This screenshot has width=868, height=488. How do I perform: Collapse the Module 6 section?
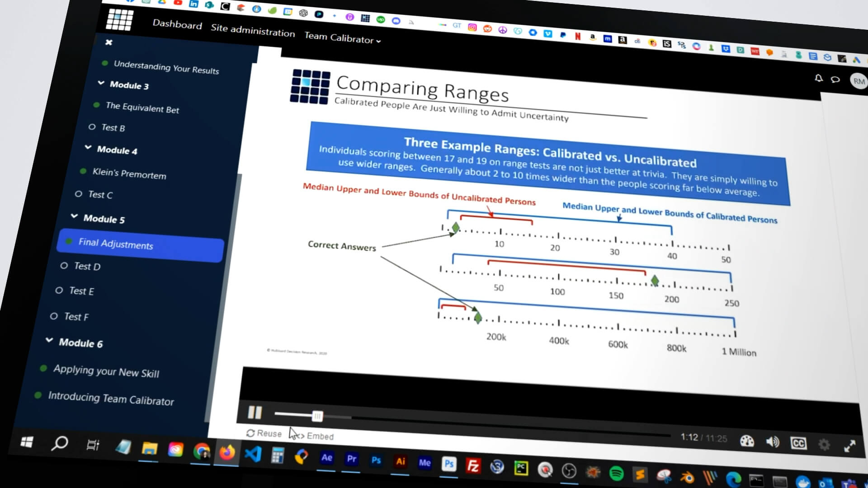(49, 340)
